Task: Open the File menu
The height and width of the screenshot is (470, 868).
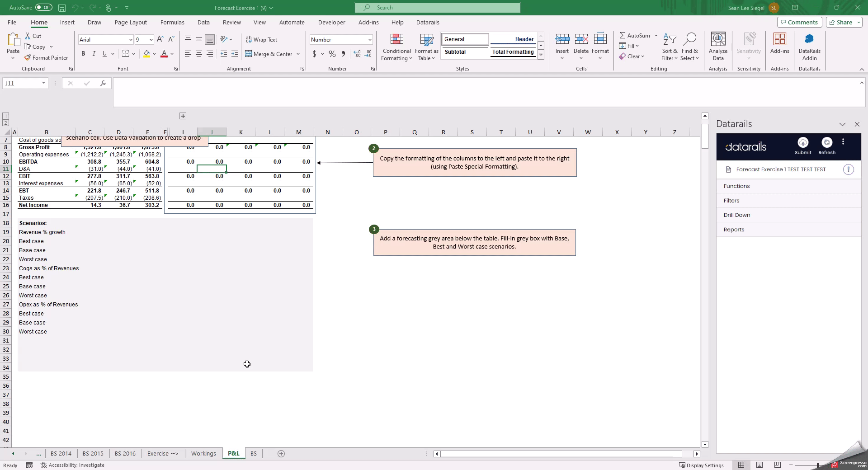Action: 12,22
